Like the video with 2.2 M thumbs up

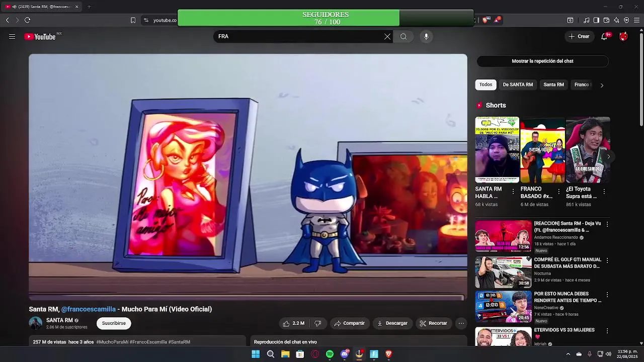click(294, 323)
